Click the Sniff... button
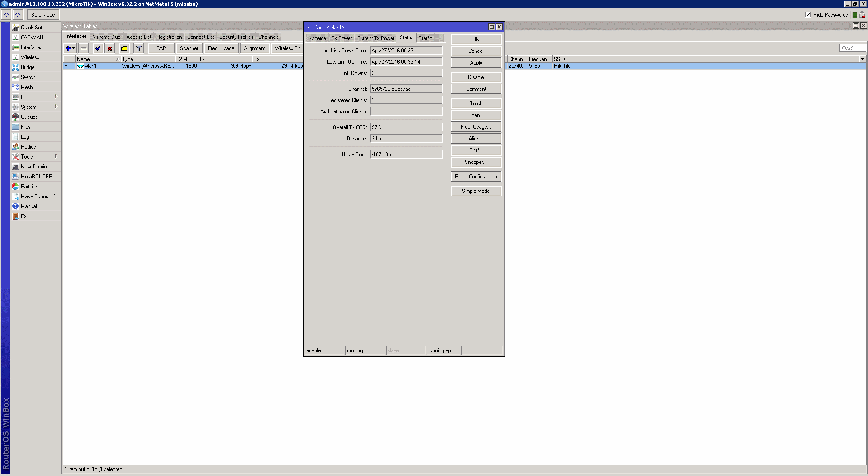Viewport: 868px width, 476px height. pyautogui.click(x=476, y=150)
